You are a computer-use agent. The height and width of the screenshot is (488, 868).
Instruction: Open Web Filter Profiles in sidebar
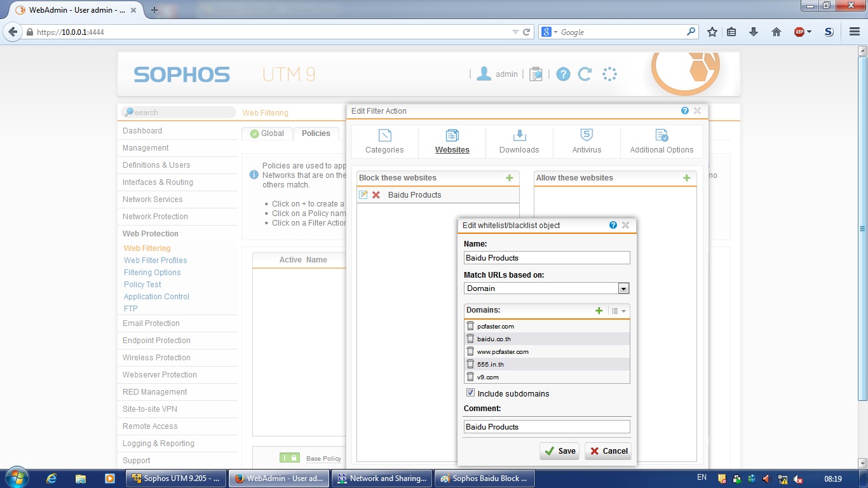pos(156,261)
